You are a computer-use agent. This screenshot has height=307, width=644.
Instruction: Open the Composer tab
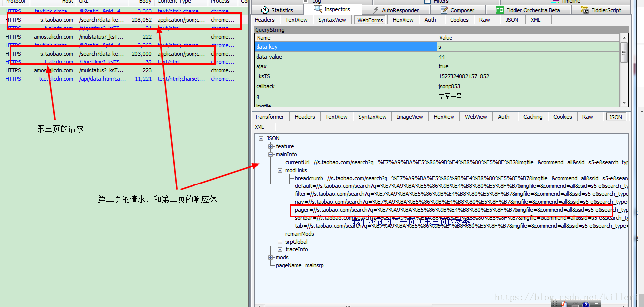[x=457, y=10]
